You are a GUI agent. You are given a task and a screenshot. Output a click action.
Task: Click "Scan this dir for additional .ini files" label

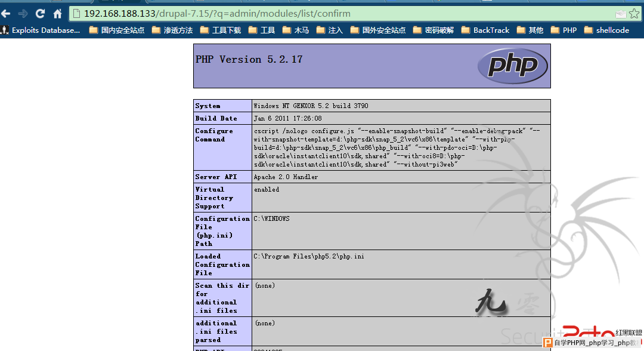(222, 298)
